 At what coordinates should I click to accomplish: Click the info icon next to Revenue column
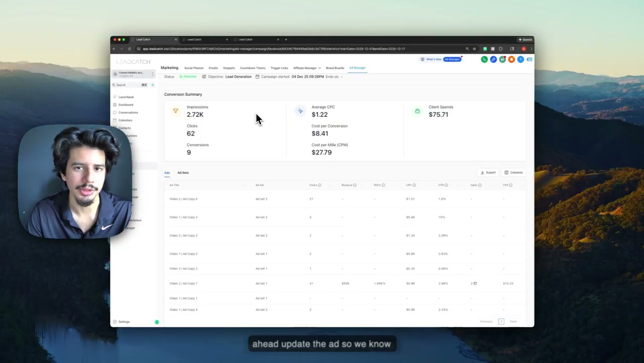(x=355, y=185)
